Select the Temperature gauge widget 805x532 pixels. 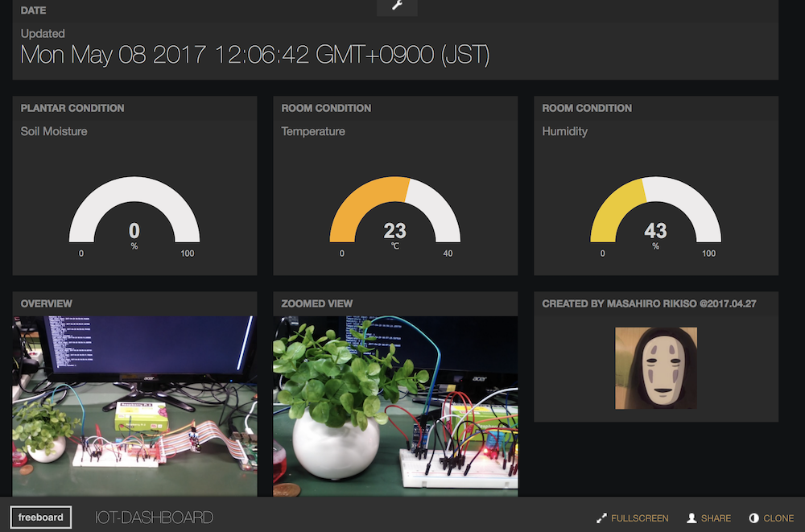[x=394, y=213]
